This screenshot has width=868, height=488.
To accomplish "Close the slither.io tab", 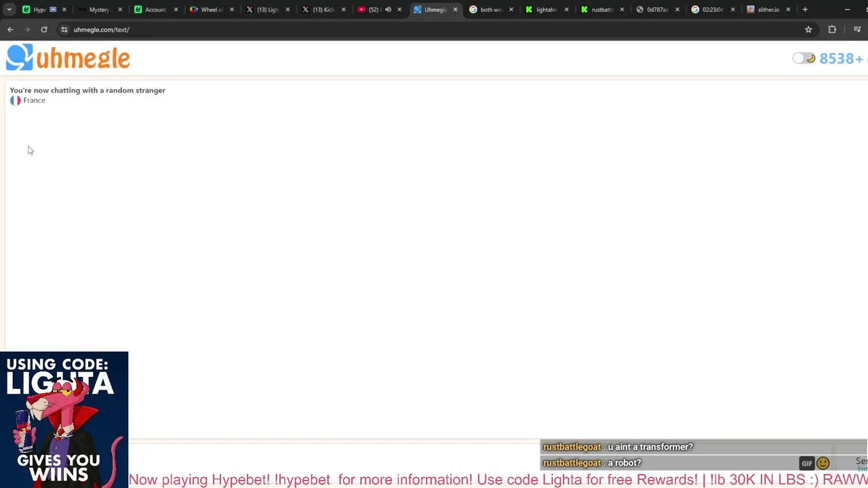I will pos(788,9).
